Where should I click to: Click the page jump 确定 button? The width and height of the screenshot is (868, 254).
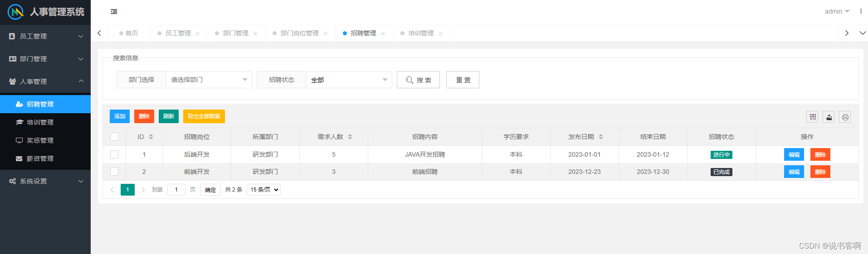(x=210, y=190)
